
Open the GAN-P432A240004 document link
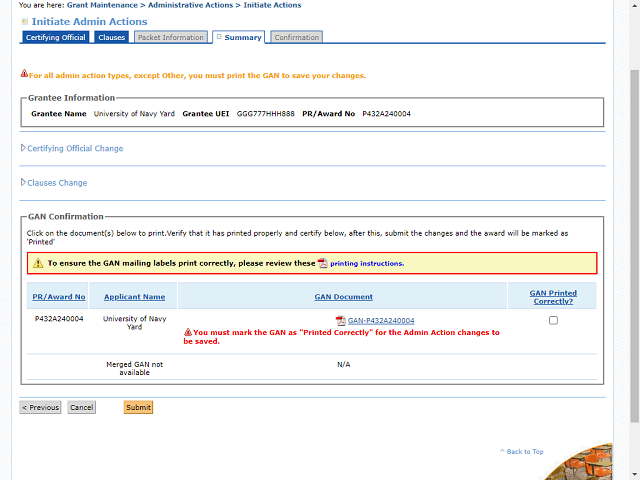[381, 321]
